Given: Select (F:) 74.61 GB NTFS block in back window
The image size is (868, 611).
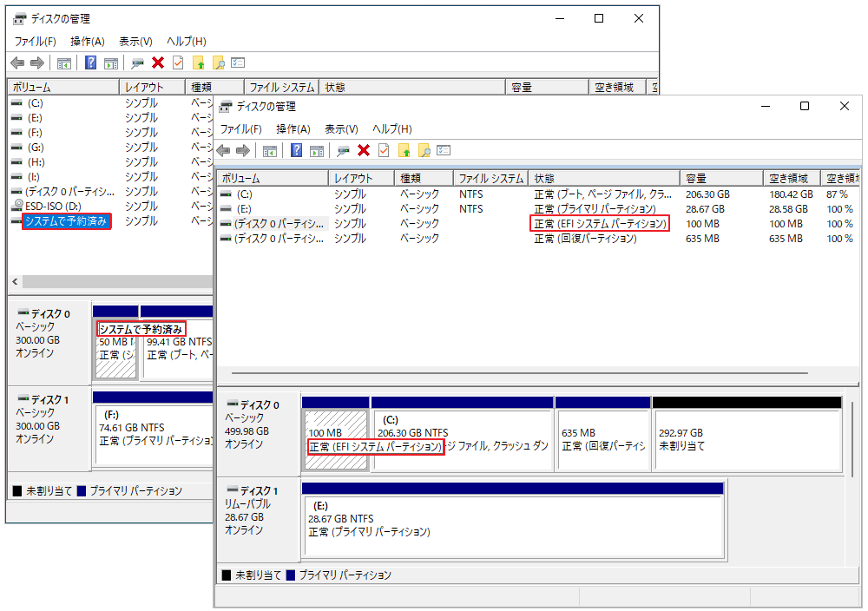Looking at the screenshot, I should 154,429.
